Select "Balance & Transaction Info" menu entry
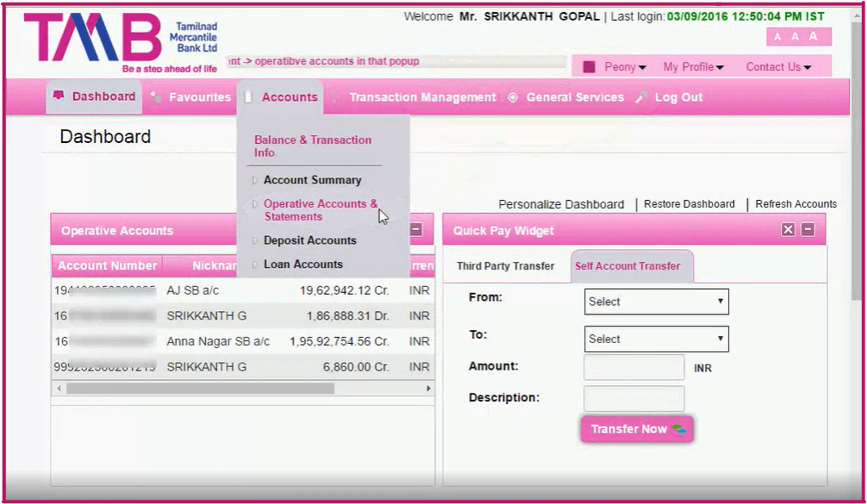Screen dimensions: 867x504 click(x=314, y=145)
